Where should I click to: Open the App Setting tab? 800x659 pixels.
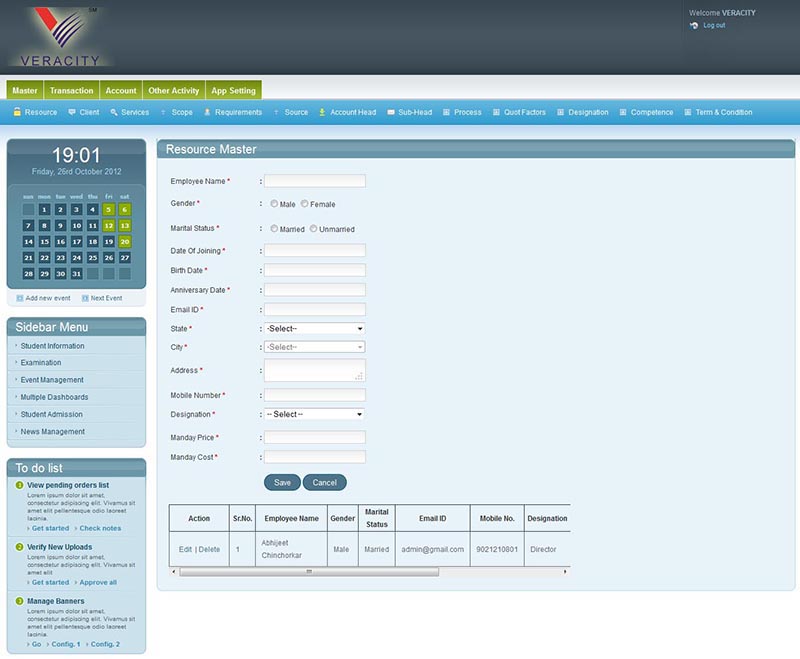[x=234, y=90]
